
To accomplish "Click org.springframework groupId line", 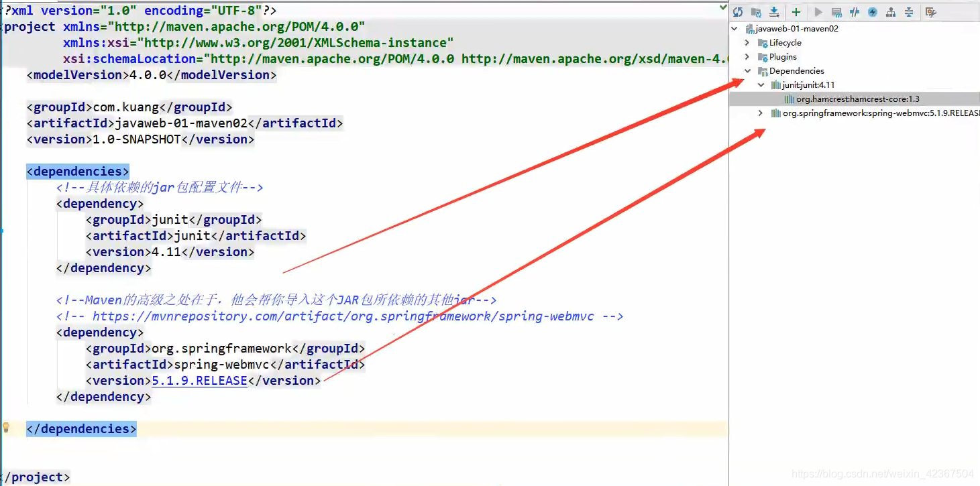I will pos(225,349).
